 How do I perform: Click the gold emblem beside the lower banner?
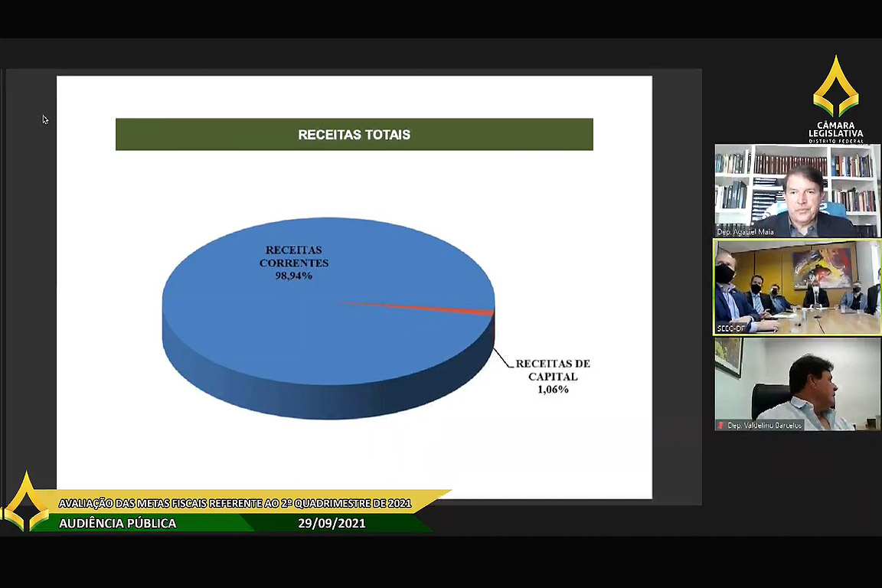click(x=25, y=505)
